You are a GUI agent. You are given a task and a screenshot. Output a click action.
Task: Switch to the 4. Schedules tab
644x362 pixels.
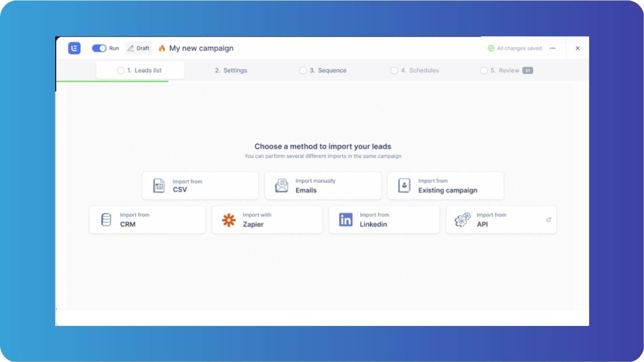(x=415, y=70)
